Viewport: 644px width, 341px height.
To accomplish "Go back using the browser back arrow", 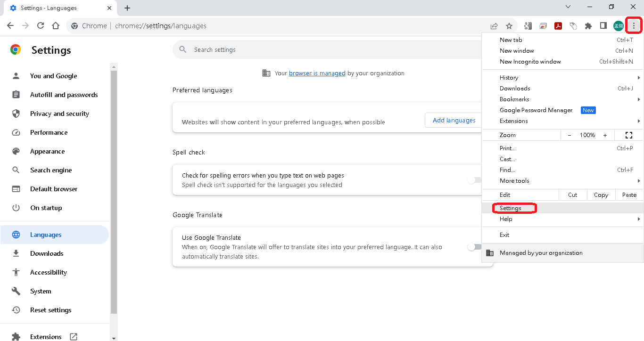I will click(10, 26).
